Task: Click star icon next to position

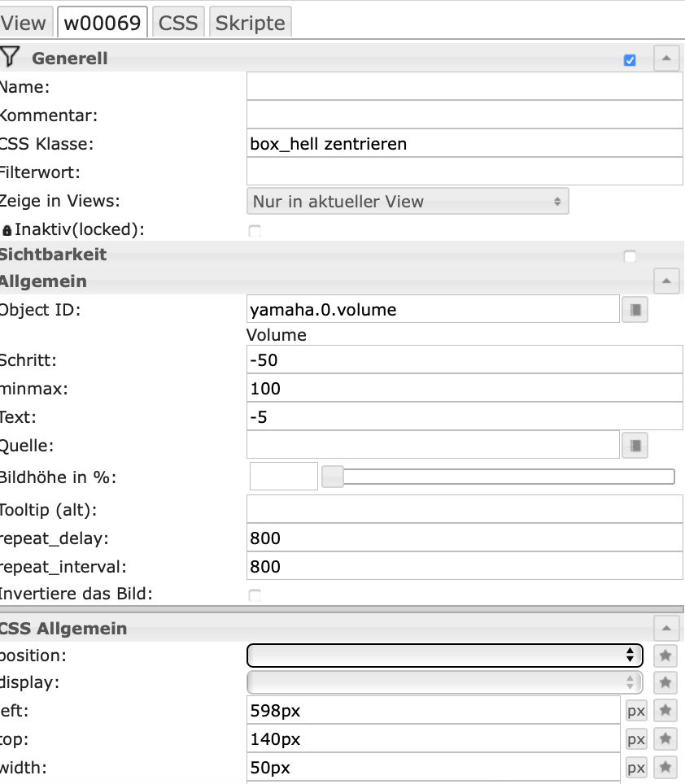Action: (x=665, y=655)
